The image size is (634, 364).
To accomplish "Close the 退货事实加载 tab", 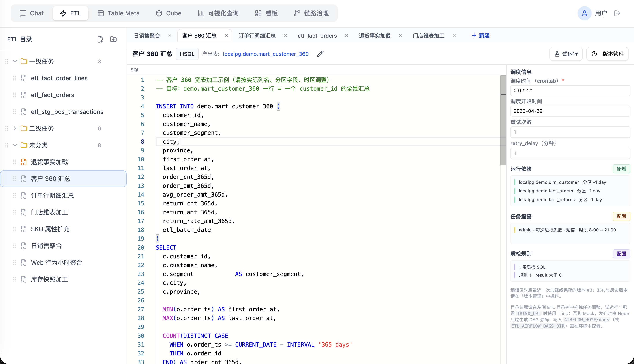I will 400,36.
